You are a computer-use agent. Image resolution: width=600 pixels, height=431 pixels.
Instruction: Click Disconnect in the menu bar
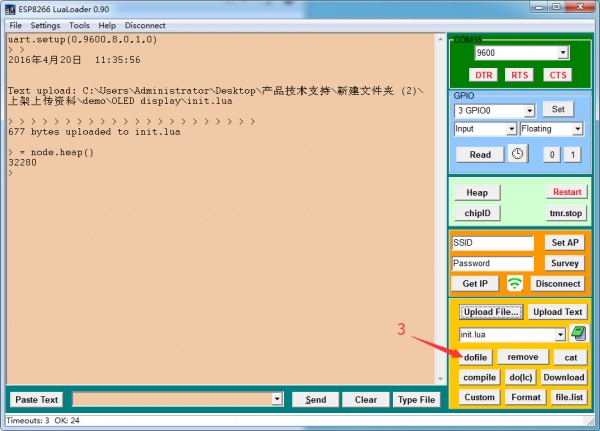[x=145, y=26]
